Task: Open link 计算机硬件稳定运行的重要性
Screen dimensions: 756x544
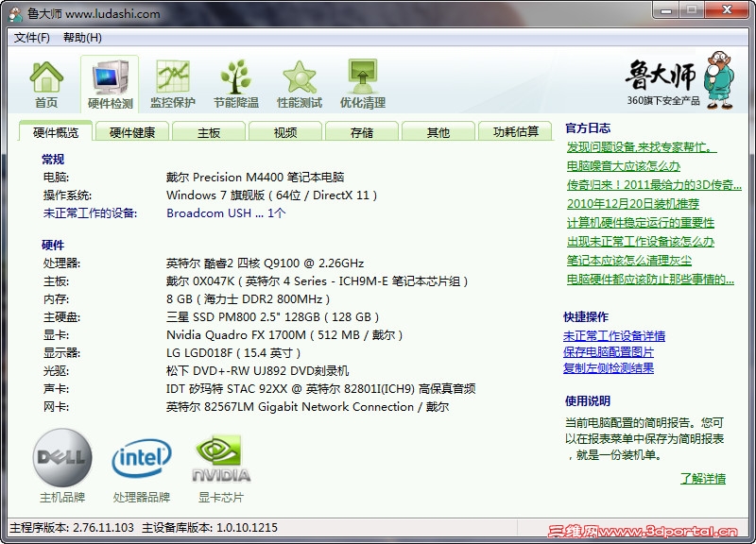Action: click(x=641, y=223)
